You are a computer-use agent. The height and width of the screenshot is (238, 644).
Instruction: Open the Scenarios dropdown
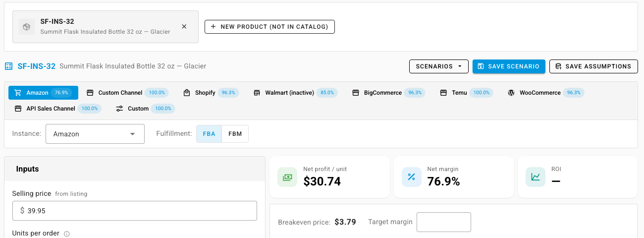click(x=439, y=66)
